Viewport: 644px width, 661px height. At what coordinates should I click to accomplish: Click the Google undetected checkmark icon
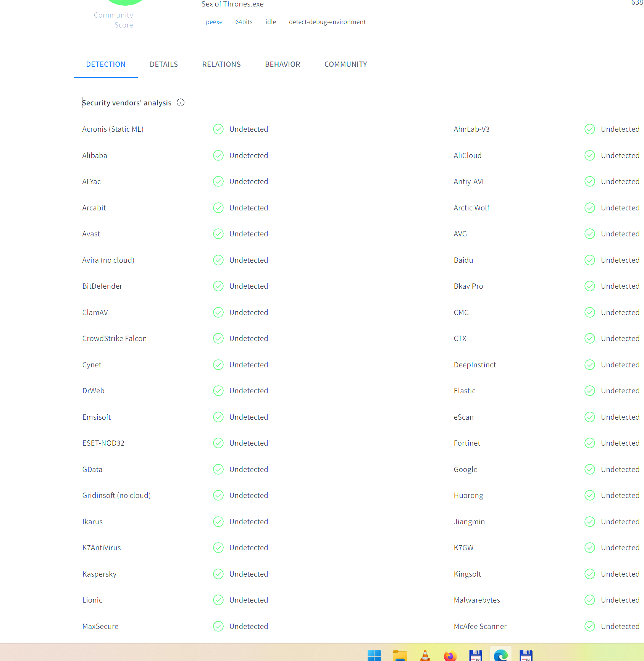click(x=590, y=469)
